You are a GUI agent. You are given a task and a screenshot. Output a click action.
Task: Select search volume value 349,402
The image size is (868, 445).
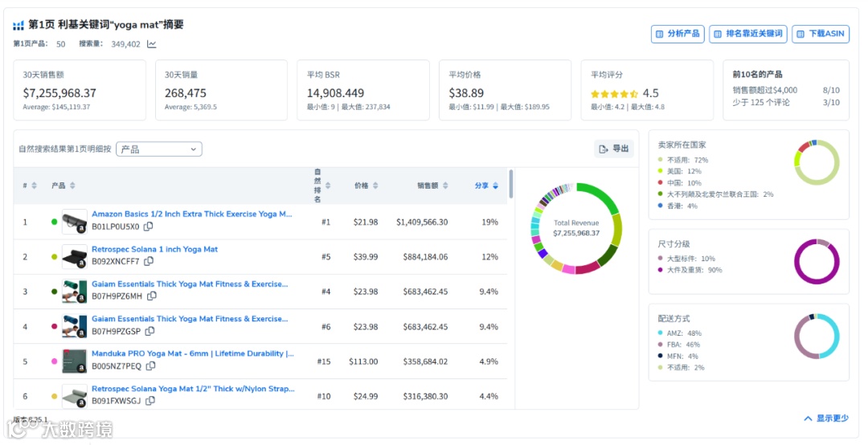(125, 44)
